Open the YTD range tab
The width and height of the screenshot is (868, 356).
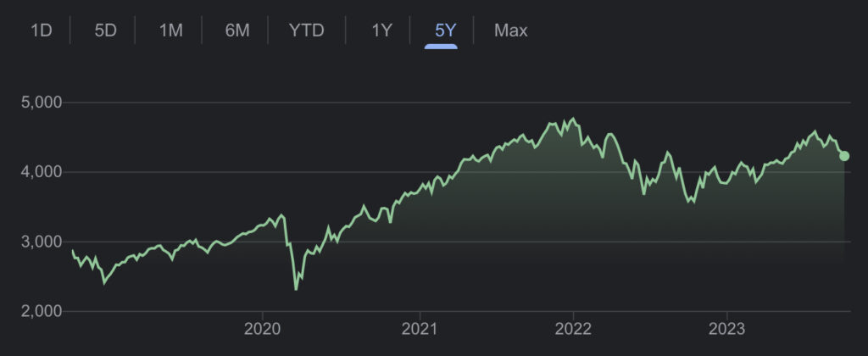click(x=306, y=31)
